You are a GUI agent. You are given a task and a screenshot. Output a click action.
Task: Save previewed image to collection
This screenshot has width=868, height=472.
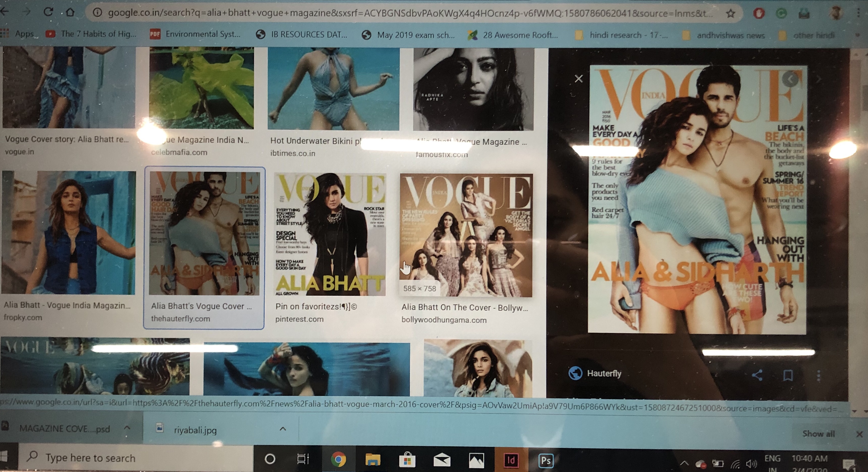pos(788,375)
